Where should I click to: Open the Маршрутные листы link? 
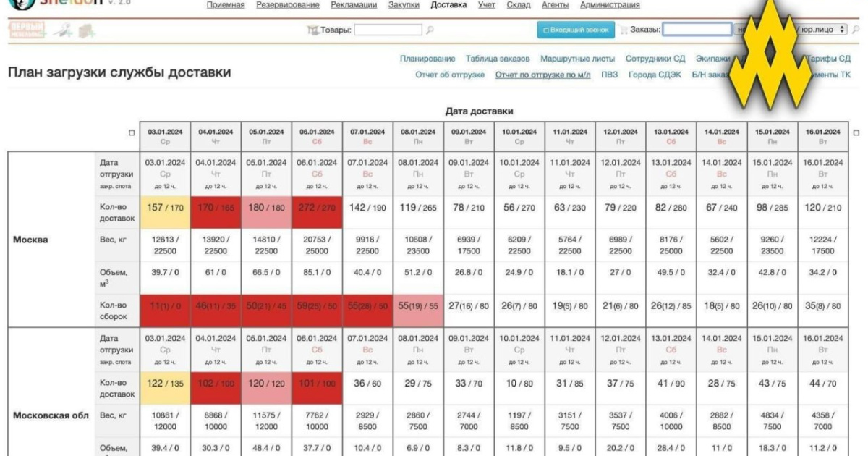click(577, 59)
